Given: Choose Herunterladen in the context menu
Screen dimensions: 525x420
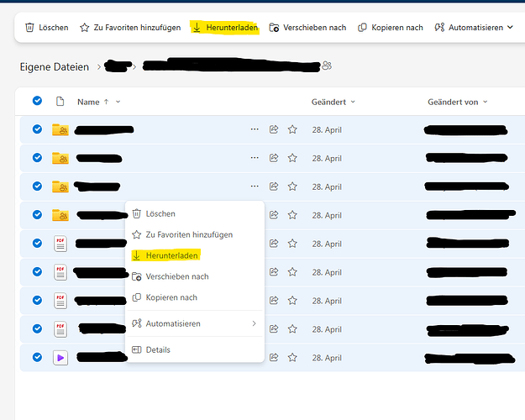Looking at the screenshot, I should (195, 255).
